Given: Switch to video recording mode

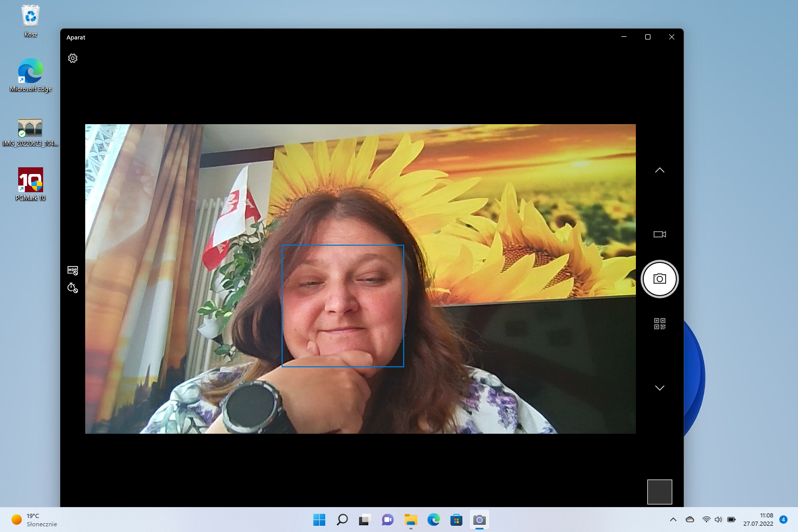Looking at the screenshot, I should [659, 234].
